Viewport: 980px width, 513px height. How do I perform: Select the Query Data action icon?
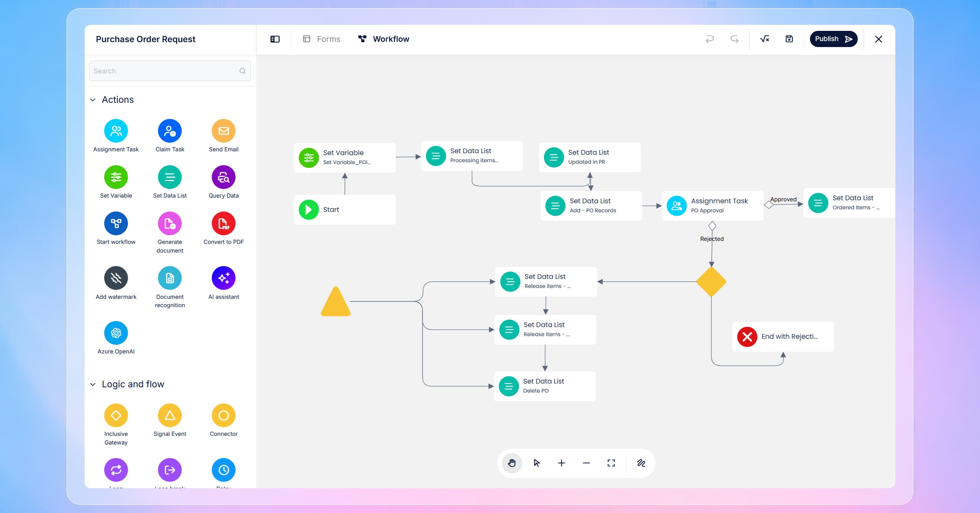pos(223,177)
